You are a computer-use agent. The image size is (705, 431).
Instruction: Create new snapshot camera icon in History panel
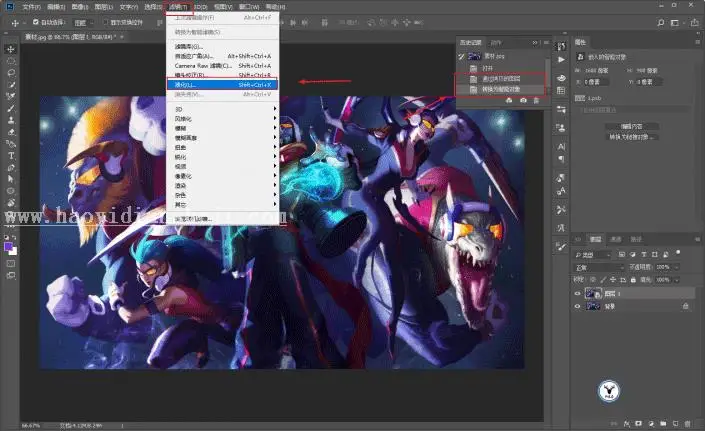click(523, 101)
